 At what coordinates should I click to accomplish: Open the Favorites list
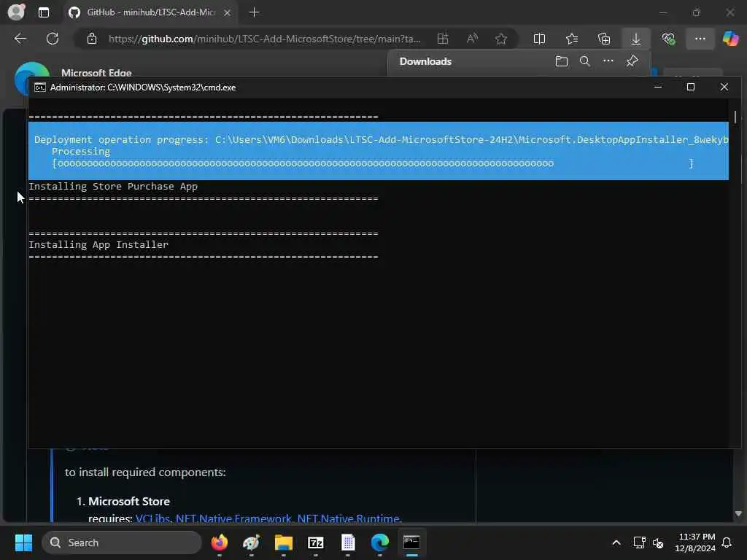572,39
